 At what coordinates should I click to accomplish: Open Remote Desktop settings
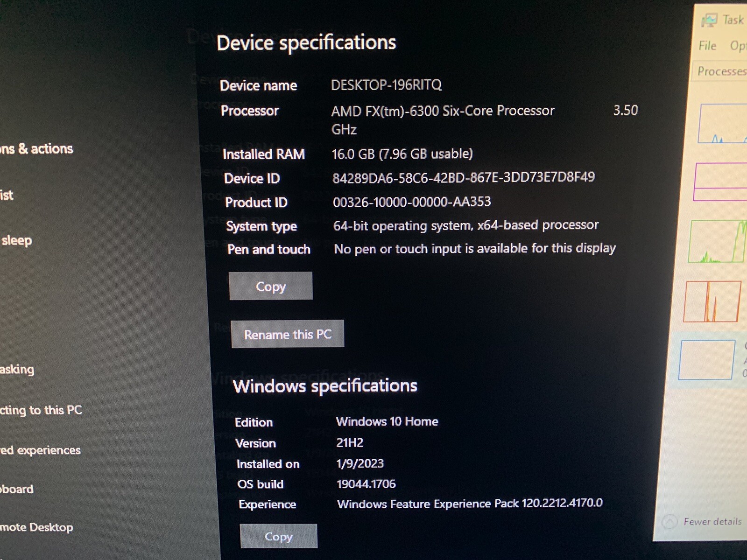click(x=36, y=527)
